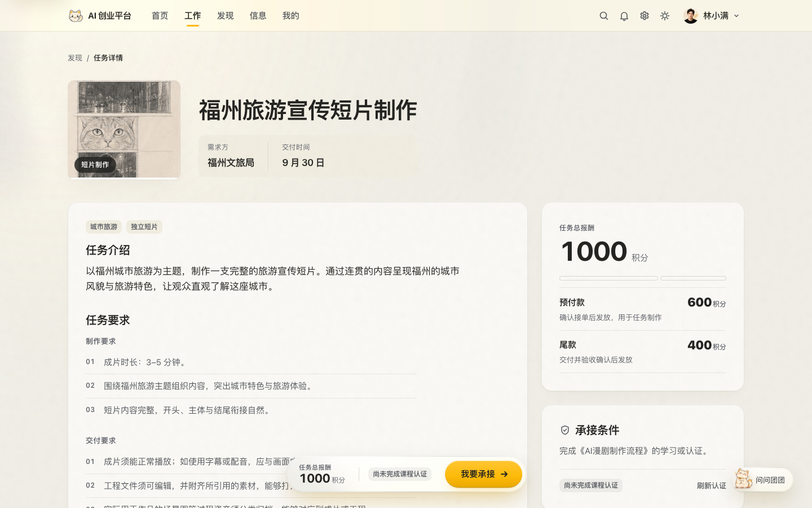
Task: Click the 任务介绍 heading
Action: tap(108, 250)
